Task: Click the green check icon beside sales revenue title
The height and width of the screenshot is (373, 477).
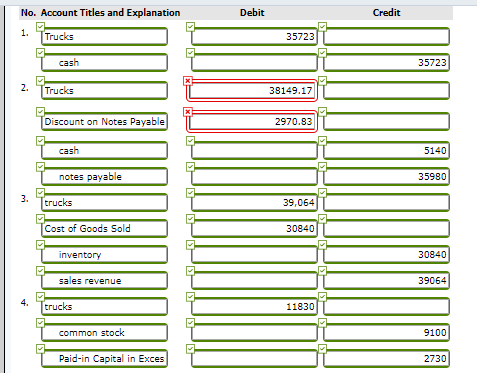Action: (40, 271)
